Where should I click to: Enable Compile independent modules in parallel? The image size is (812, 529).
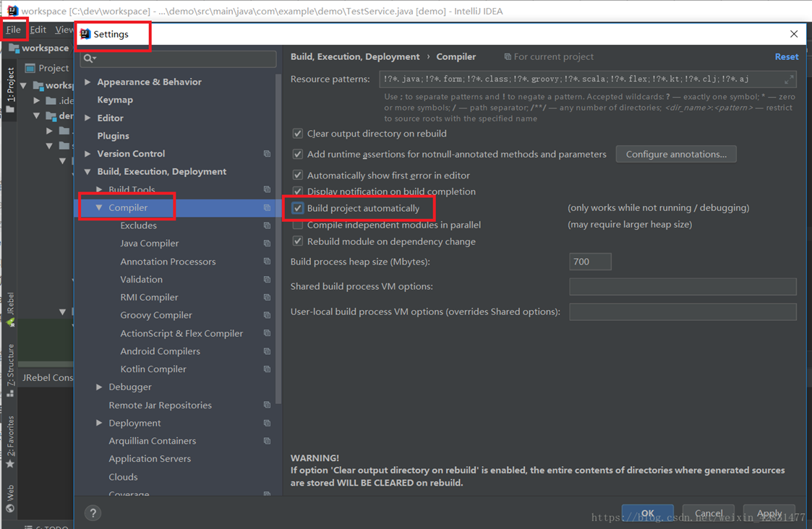tap(297, 225)
